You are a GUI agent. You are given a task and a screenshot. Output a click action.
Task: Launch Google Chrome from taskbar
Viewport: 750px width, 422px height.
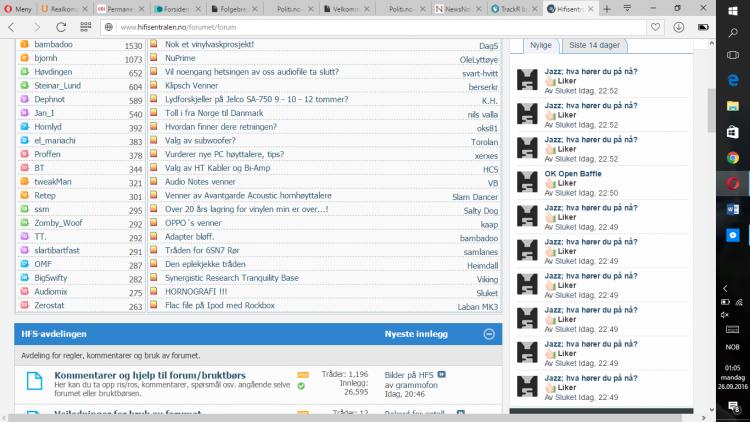[733, 157]
